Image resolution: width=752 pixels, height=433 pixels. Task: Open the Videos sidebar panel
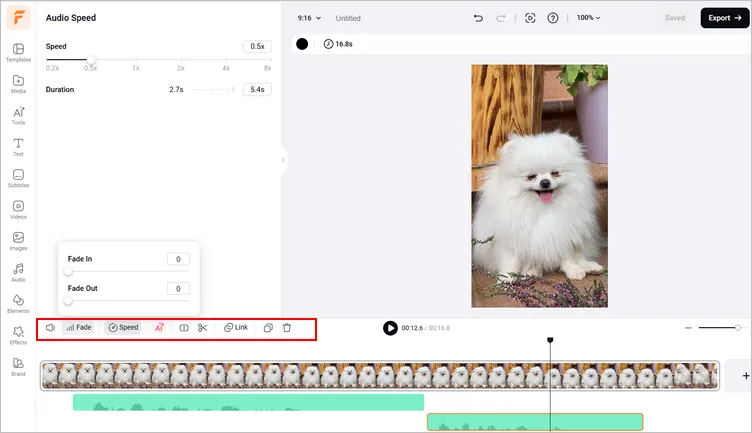point(18,210)
